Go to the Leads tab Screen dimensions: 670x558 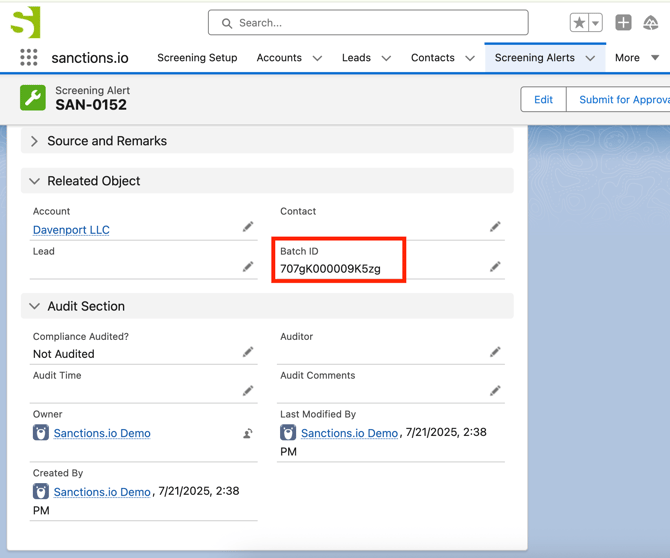tap(356, 58)
